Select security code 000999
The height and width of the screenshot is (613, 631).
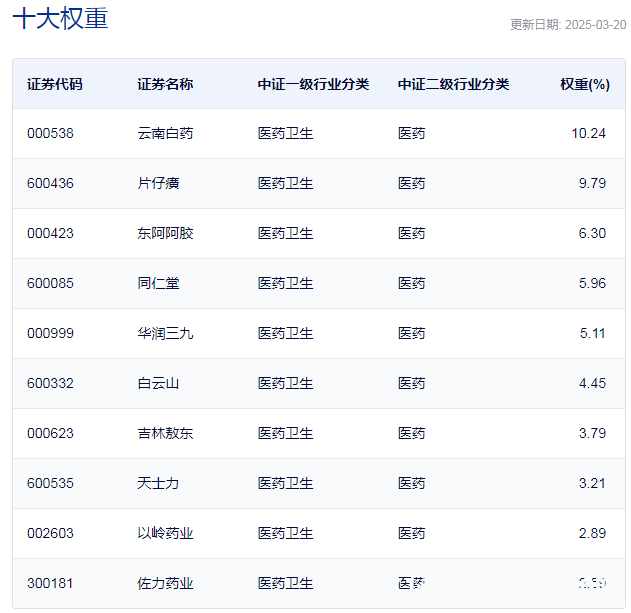[x=50, y=333]
